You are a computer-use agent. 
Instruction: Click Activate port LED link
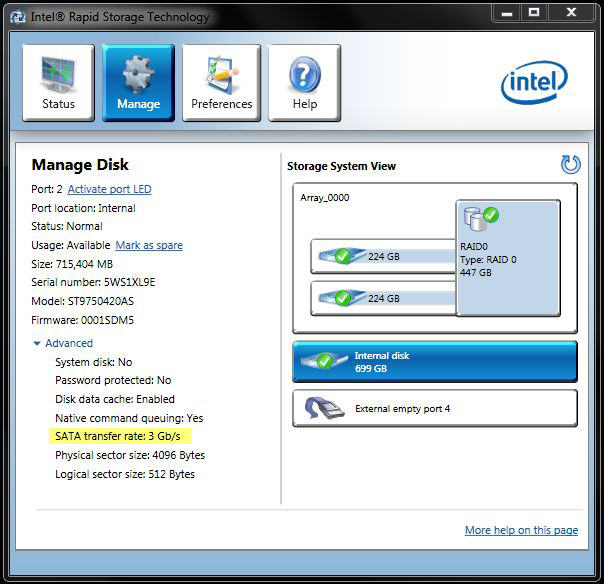pyautogui.click(x=109, y=189)
